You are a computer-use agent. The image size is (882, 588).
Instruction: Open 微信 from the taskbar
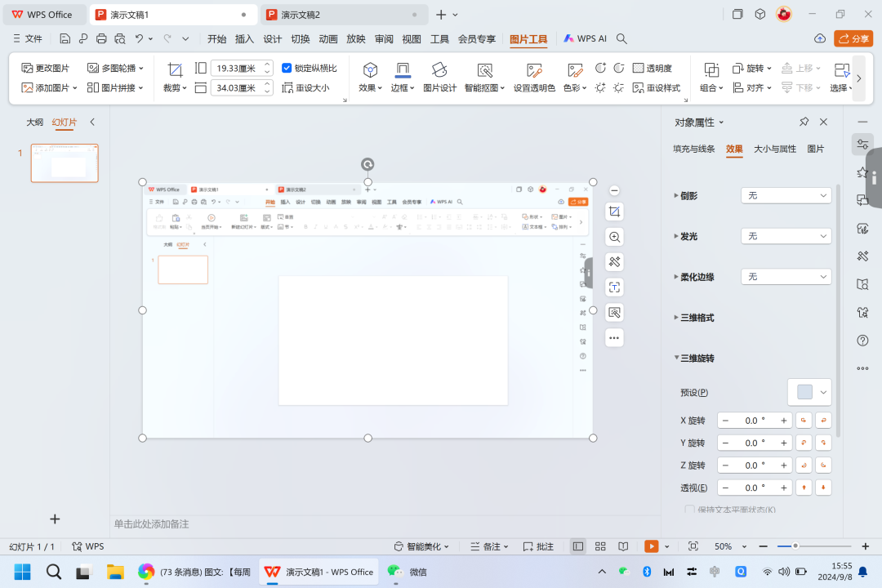(407, 572)
